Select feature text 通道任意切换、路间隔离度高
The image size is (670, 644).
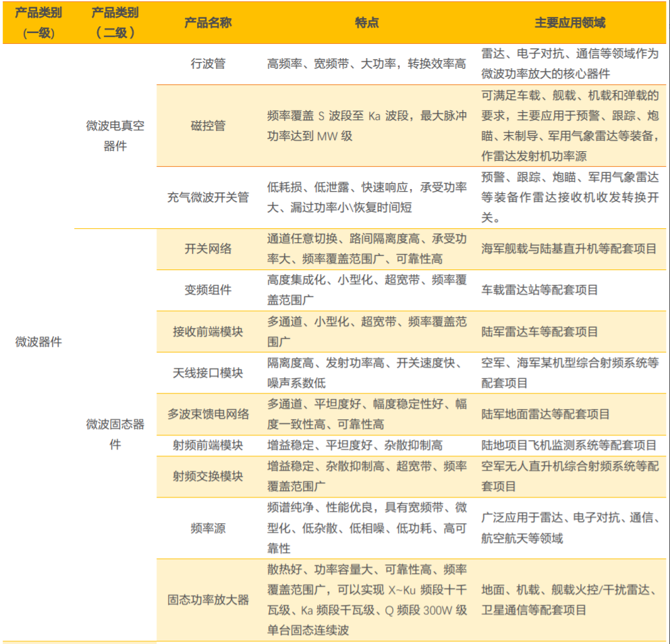tap(343, 238)
